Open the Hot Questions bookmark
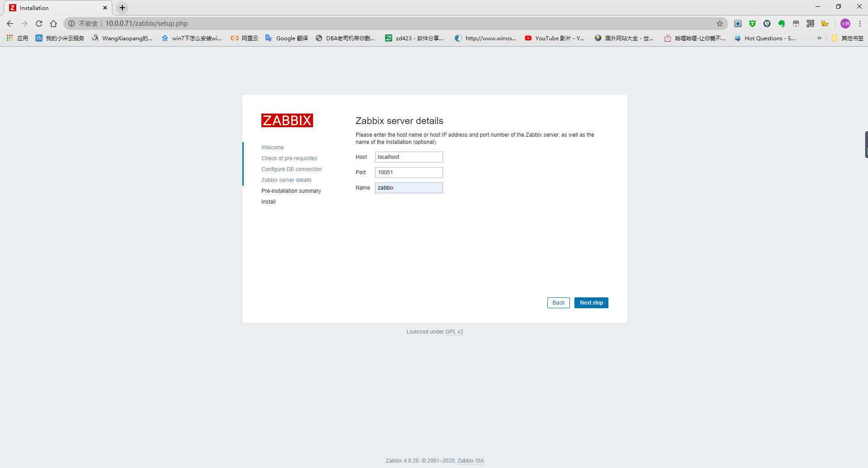This screenshot has height=468, width=868. [765, 38]
